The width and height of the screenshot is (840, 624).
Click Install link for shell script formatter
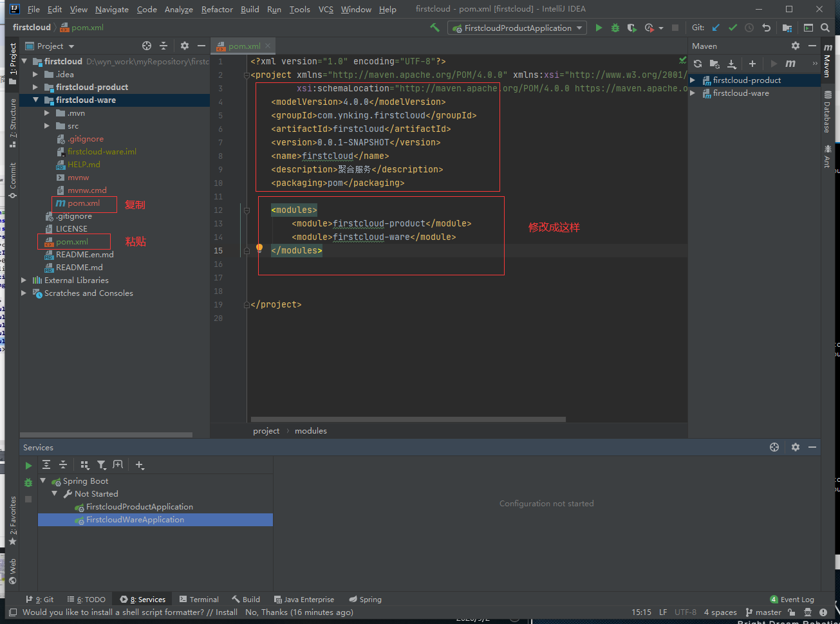[226, 612]
